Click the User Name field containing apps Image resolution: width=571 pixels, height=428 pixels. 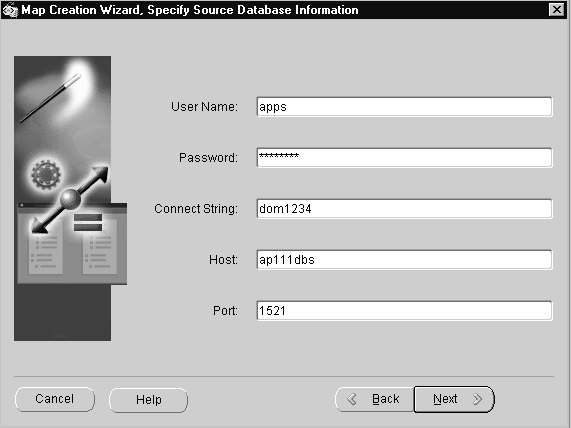click(404, 107)
